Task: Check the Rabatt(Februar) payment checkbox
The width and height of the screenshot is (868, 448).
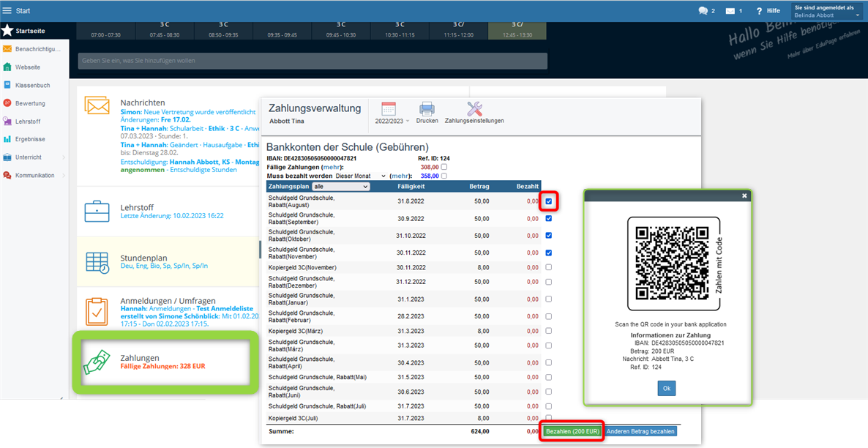Action: 549,316
